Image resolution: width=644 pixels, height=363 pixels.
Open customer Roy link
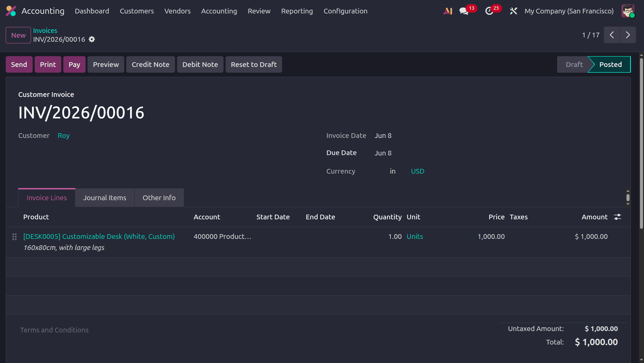[64, 136]
